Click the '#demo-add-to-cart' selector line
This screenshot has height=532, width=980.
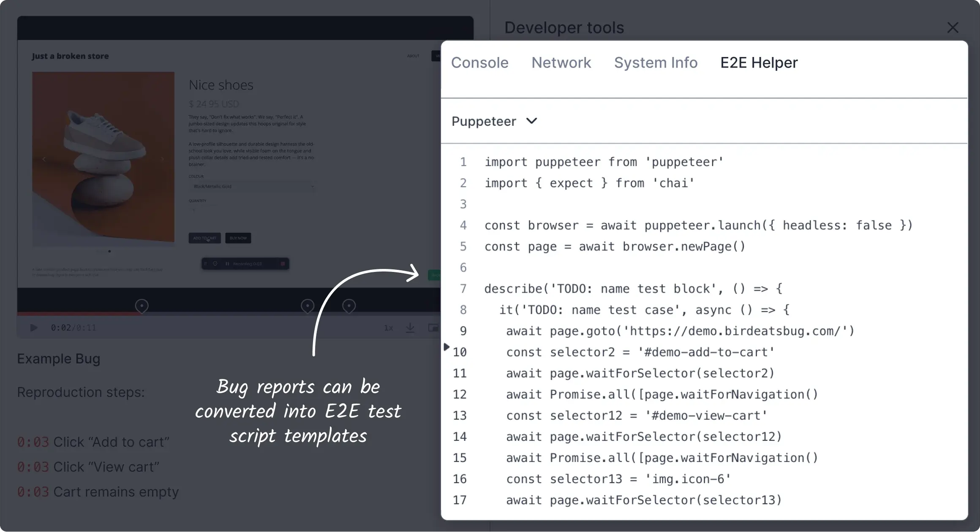pos(640,352)
